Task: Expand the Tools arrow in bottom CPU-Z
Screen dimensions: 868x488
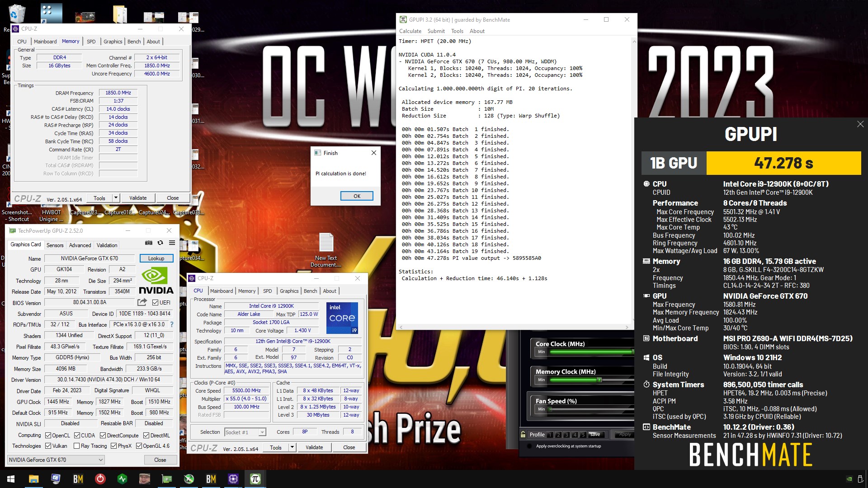Action: [292, 448]
